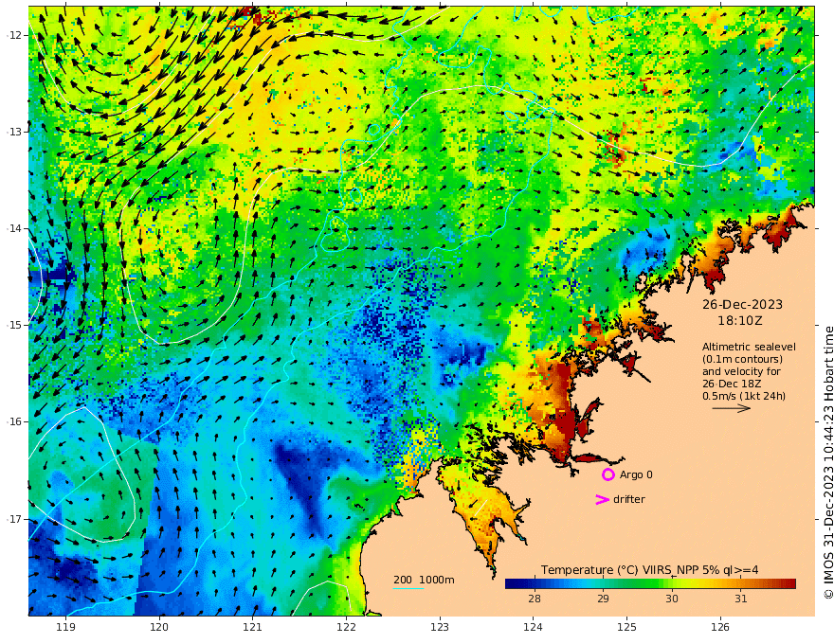The image size is (834, 644).
Task: Click the 29 label on temperature scale
Action: (x=603, y=599)
